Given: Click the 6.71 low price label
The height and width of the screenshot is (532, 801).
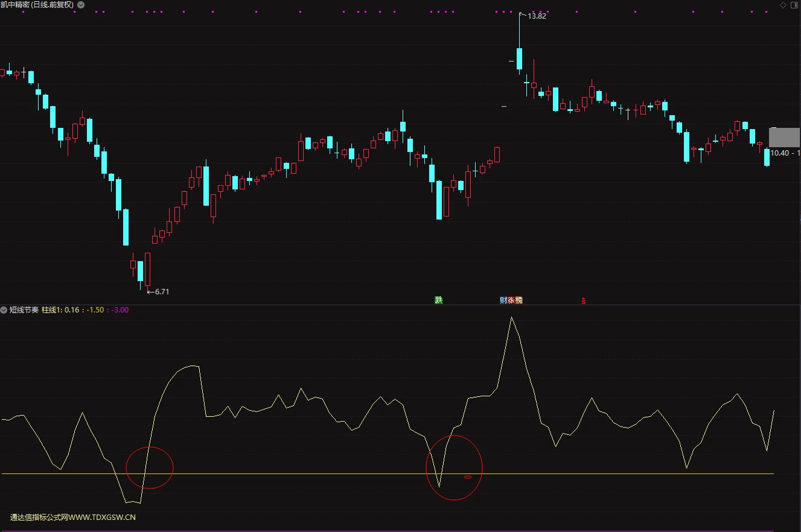Looking at the screenshot, I should (162, 292).
